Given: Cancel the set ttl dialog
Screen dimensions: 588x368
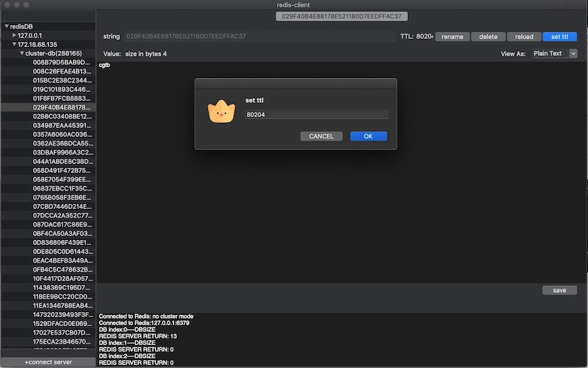Looking at the screenshot, I should pyautogui.click(x=321, y=136).
